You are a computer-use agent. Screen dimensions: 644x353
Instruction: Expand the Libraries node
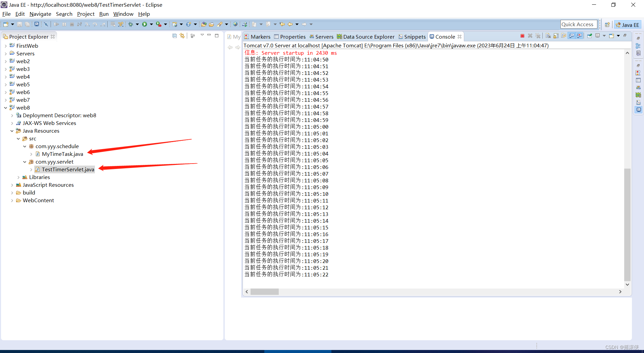[x=18, y=177]
